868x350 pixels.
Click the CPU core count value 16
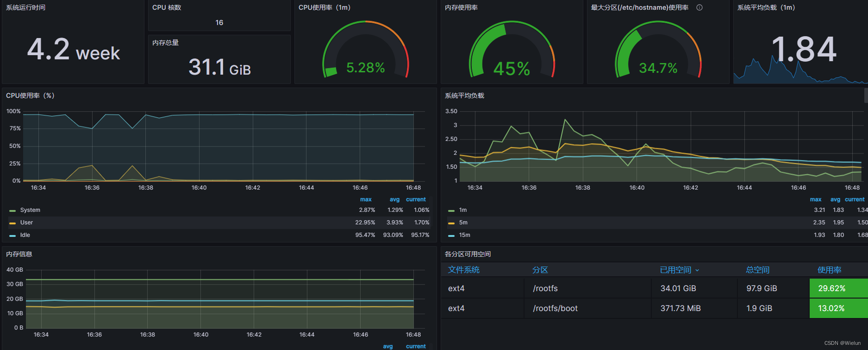(x=219, y=23)
